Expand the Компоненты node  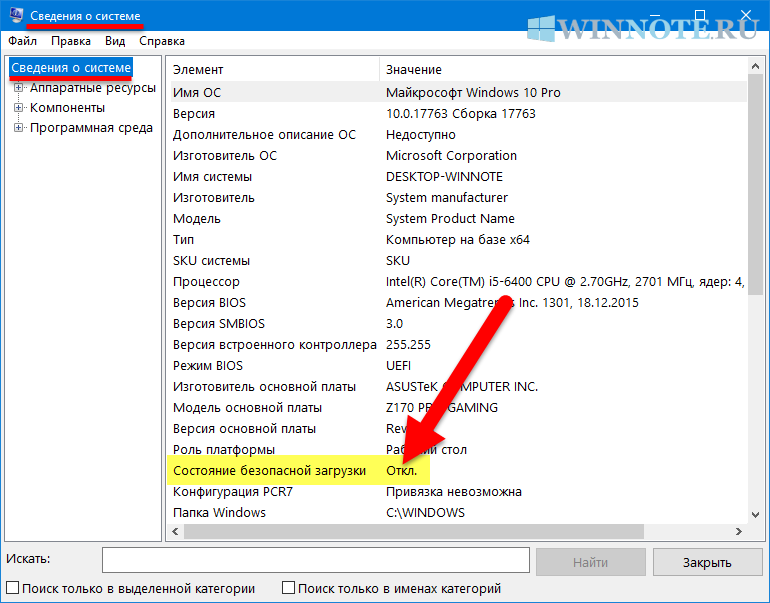(x=18, y=108)
